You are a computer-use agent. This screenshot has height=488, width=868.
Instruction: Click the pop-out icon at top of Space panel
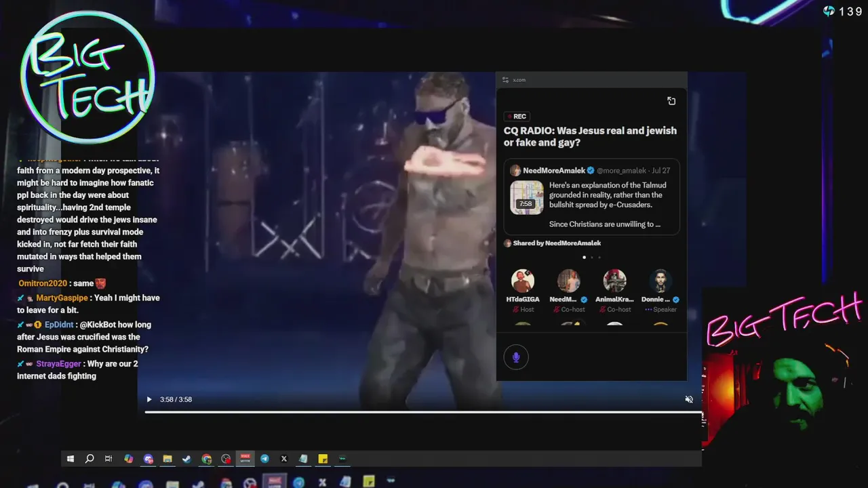pos(671,101)
